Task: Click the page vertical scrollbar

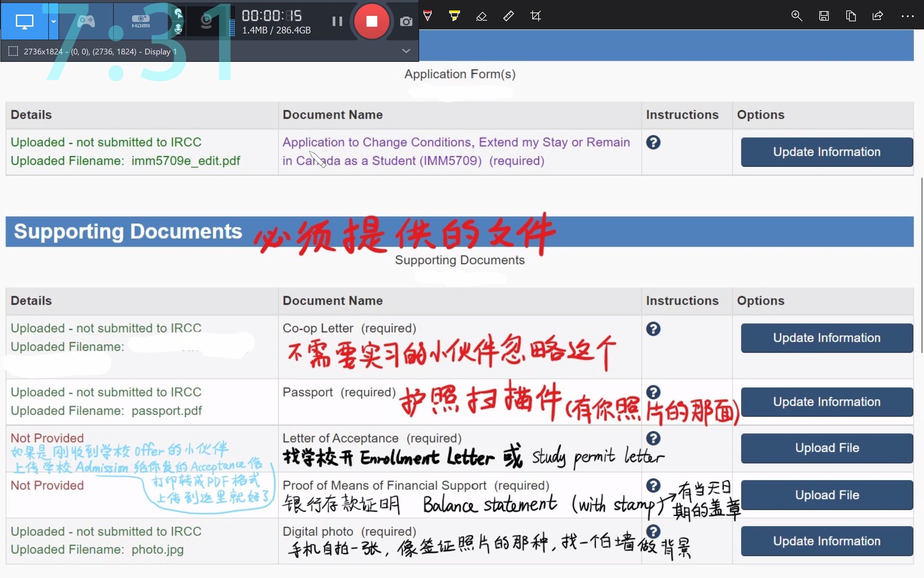Action: pos(922,266)
